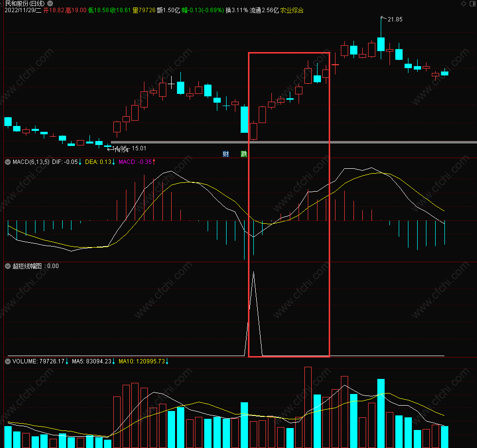This screenshot has width=477, height=448.
Task: Click the float value 流通2.56亿
Action: click(x=264, y=10)
